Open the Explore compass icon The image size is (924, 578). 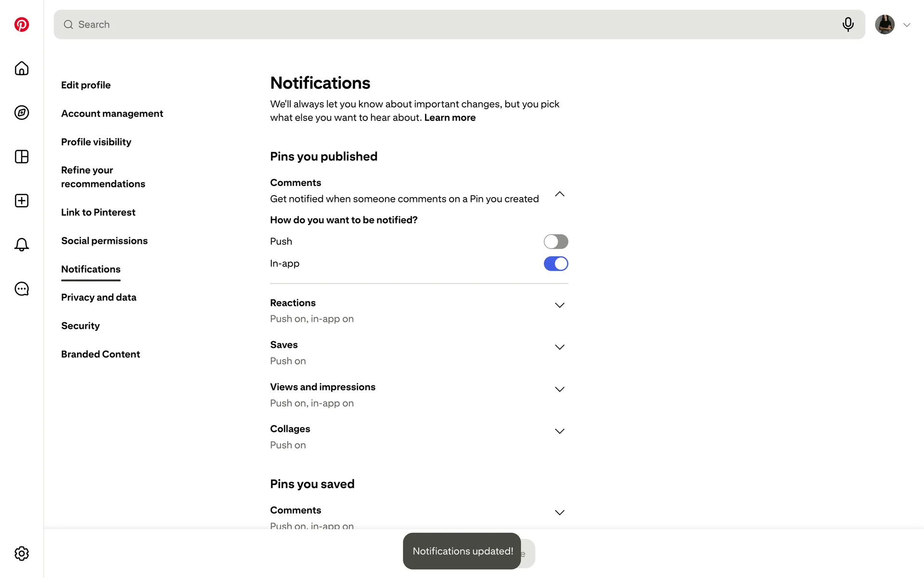[x=22, y=113]
